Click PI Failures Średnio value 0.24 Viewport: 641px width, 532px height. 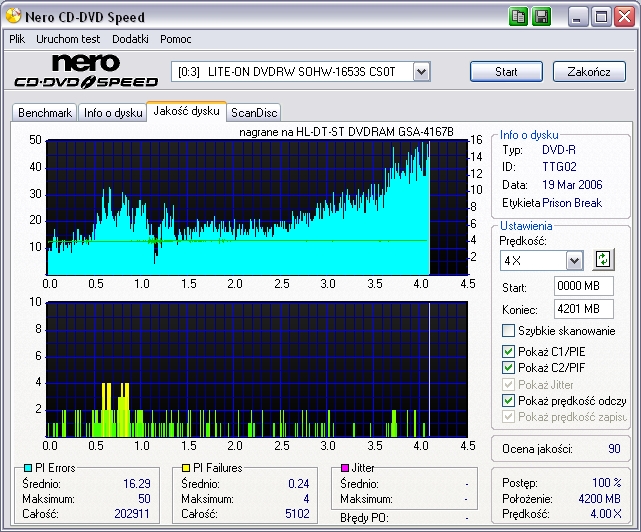pos(299,484)
